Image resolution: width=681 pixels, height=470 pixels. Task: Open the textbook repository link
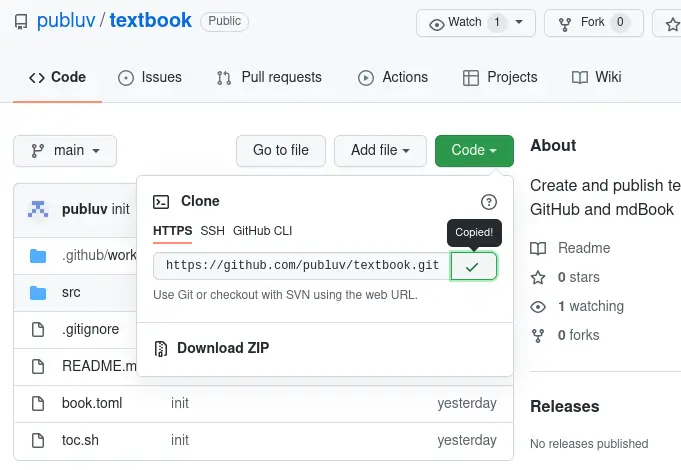pyautogui.click(x=150, y=20)
